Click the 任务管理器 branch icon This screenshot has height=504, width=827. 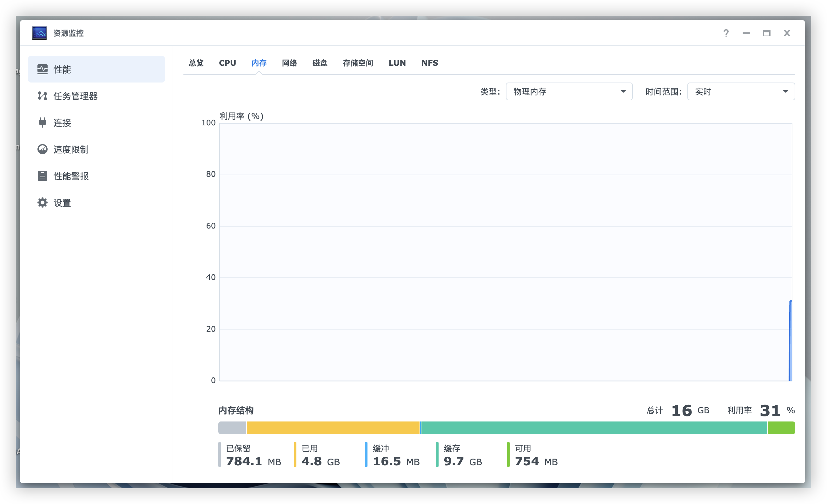[x=42, y=96]
